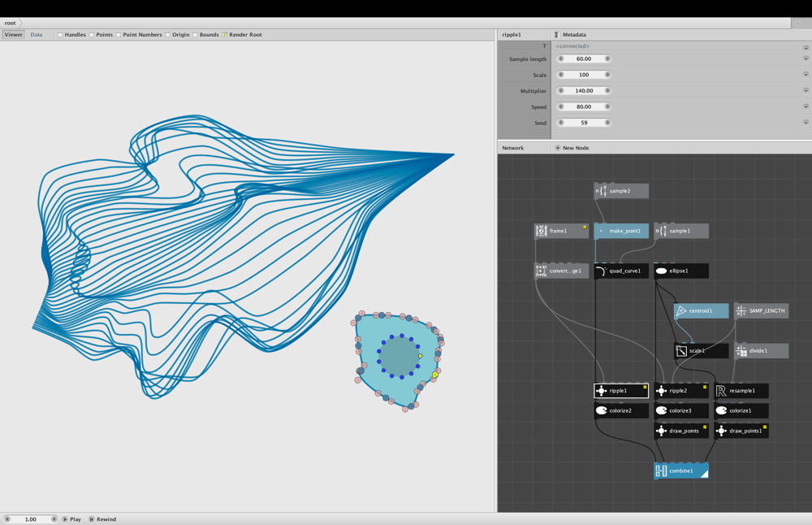This screenshot has height=525, width=812.
Task: Click the Metadata icon
Action: 557,35
